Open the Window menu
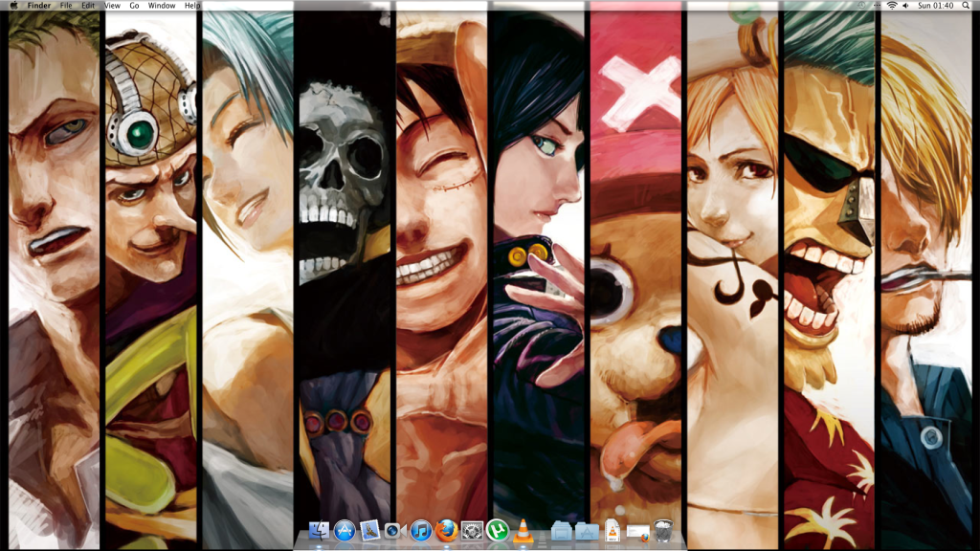The height and width of the screenshot is (551, 980). [161, 6]
